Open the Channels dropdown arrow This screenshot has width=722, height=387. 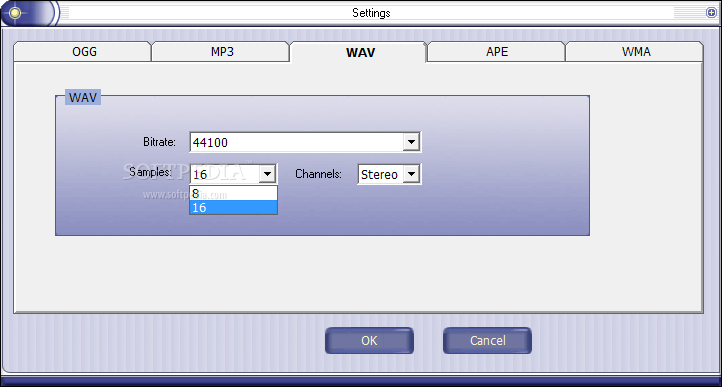(x=411, y=175)
